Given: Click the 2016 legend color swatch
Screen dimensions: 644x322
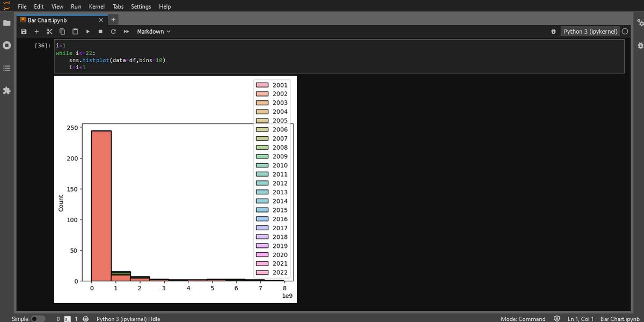Looking at the screenshot, I should tap(262, 219).
